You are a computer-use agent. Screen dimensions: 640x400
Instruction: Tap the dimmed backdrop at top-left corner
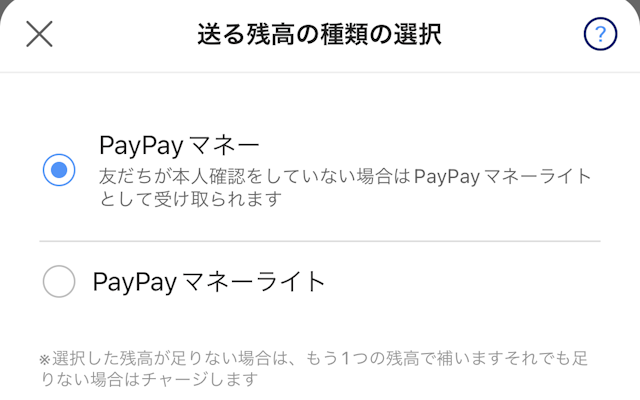(x=3, y=3)
